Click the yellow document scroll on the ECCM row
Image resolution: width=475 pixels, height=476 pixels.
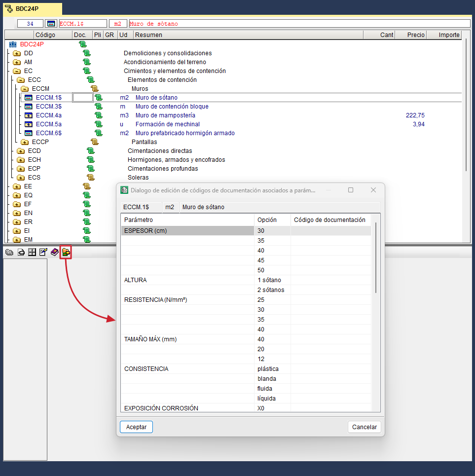click(x=94, y=88)
